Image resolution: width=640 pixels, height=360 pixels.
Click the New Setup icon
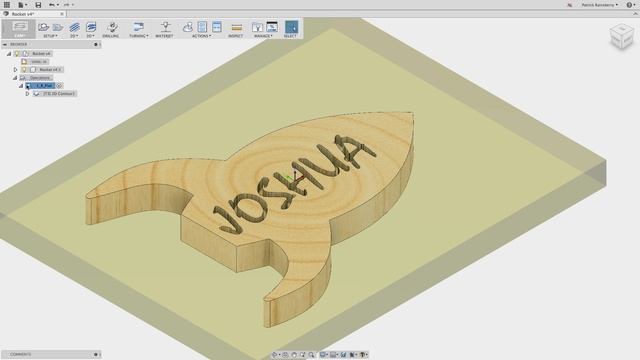coord(43,27)
